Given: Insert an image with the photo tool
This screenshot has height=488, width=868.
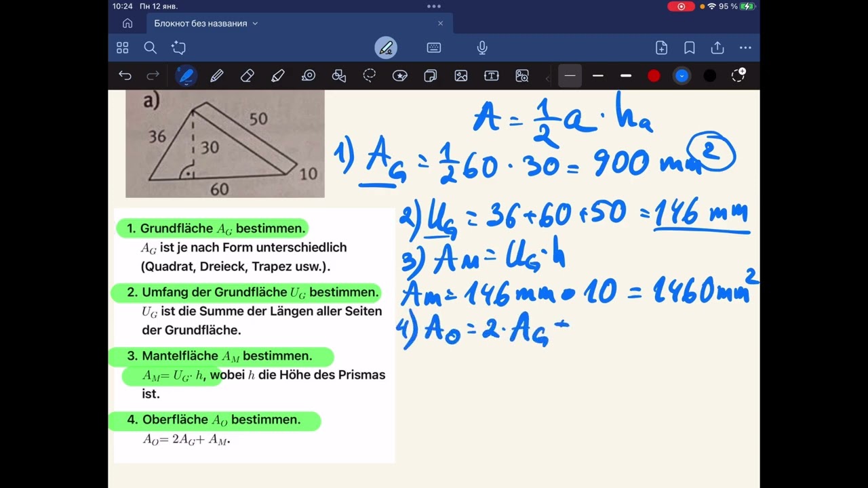Looking at the screenshot, I should (461, 75).
